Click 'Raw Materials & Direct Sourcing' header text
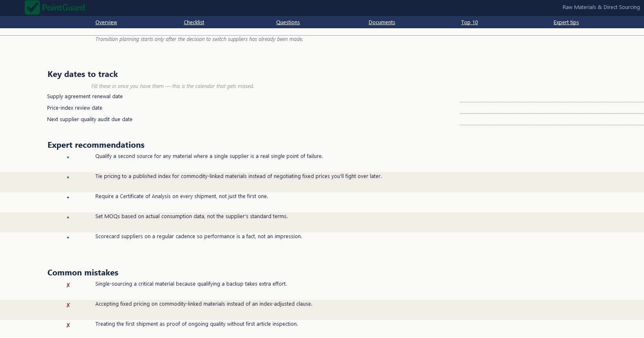644x338 pixels. pyautogui.click(x=601, y=7)
